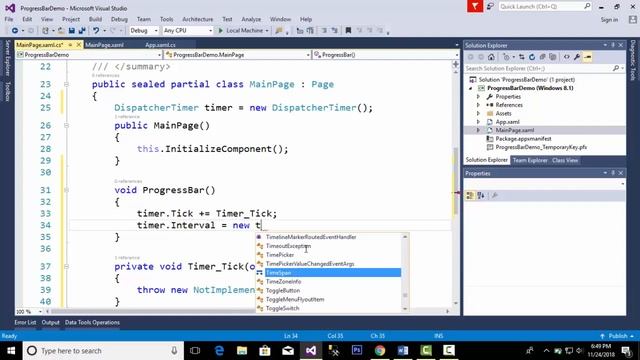This screenshot has height=360, width=640.
Task: Toggle Preview Selected Items icon
Action: click(x=588, y=57)
